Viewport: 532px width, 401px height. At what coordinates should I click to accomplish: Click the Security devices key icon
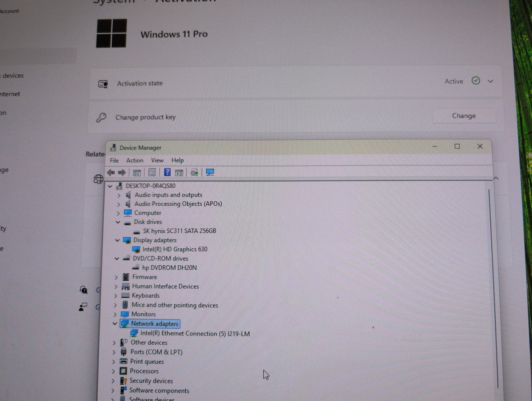[x=123, y=381]
